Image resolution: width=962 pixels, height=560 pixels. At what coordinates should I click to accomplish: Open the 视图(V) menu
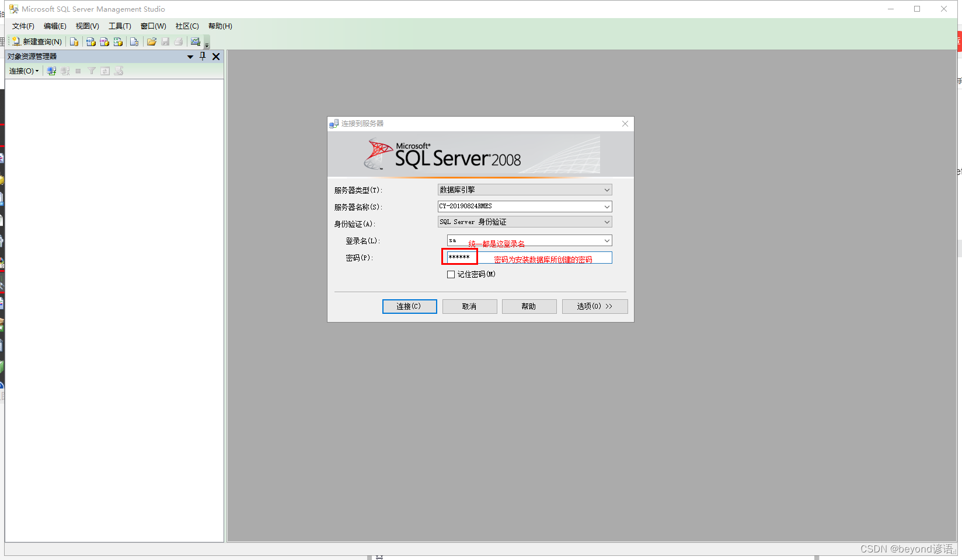(87, 26)
